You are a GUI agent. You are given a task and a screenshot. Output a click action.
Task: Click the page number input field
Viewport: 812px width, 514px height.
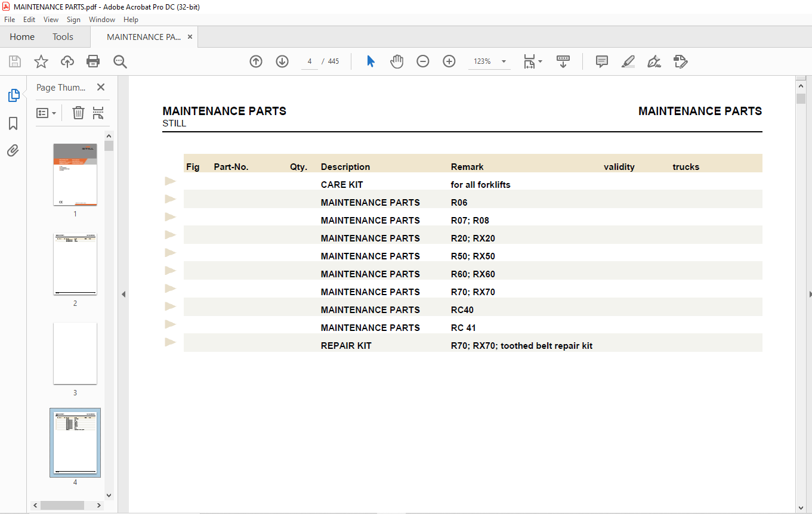click(x=310, y=61)
